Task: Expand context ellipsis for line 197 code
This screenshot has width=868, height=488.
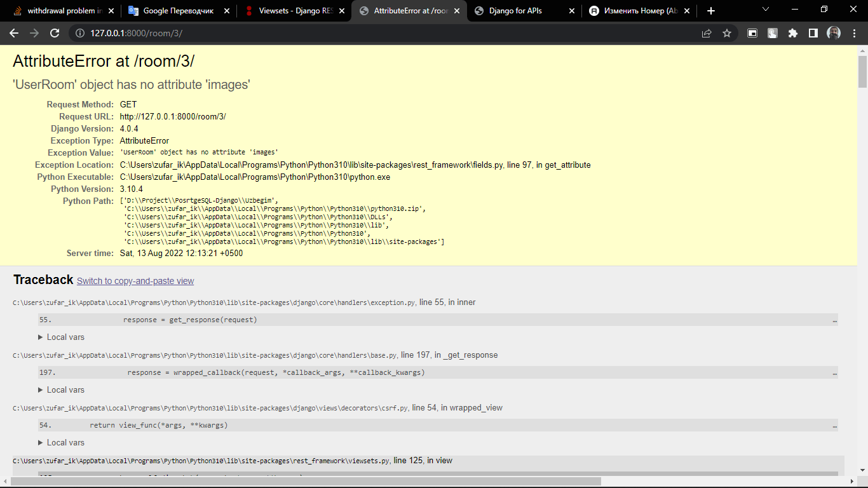Action: coord(834,373)
